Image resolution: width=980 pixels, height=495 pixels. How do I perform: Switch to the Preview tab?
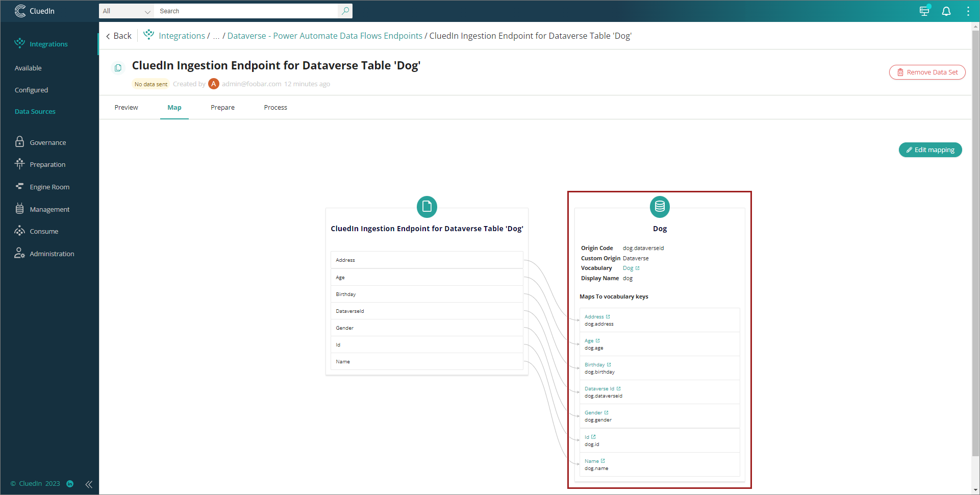(x=126, y=107)
